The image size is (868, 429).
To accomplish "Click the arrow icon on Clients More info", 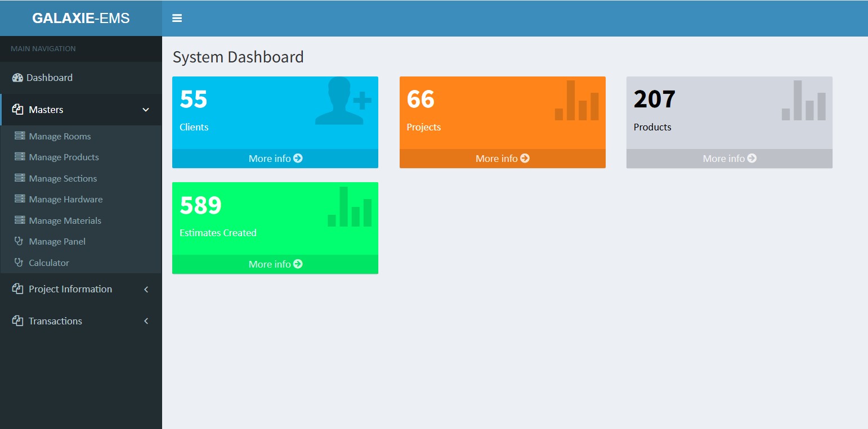I will coord(298,159).
